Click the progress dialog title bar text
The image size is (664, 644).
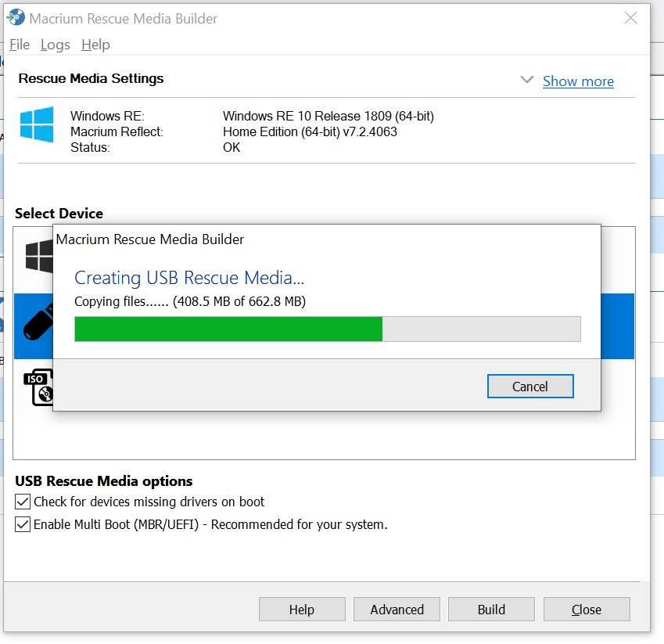(x=150, y=239)
